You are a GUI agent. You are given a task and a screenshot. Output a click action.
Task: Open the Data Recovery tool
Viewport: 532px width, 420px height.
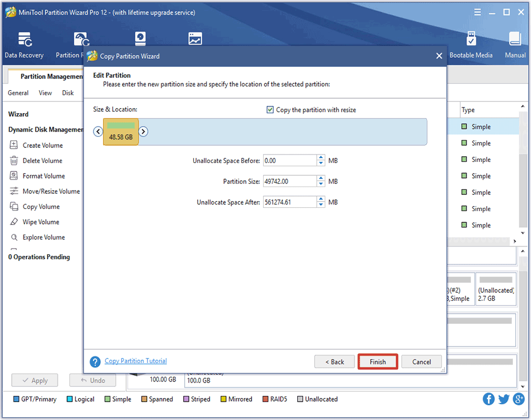[24, 45]
